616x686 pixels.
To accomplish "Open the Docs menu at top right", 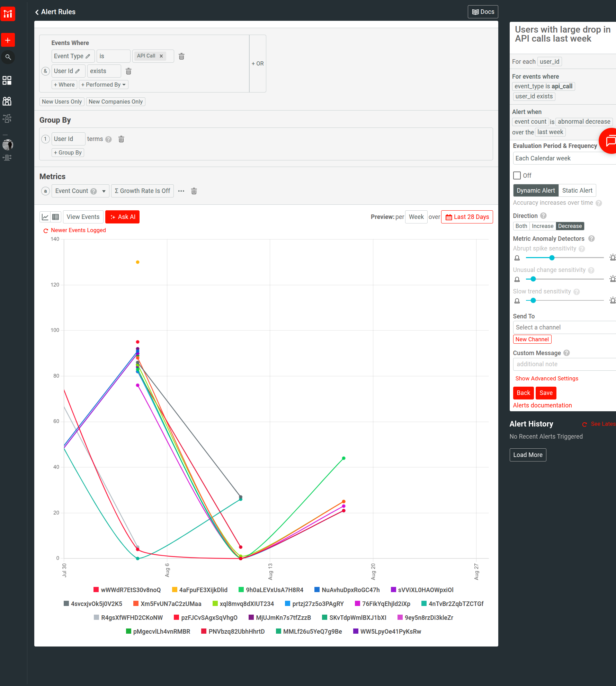I will coord(482,11).
